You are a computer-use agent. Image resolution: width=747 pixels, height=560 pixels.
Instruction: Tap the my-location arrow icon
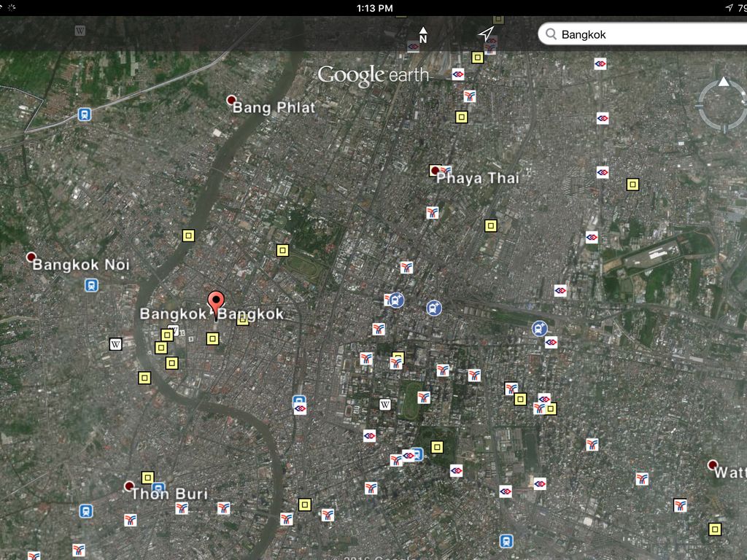(486, 34)
